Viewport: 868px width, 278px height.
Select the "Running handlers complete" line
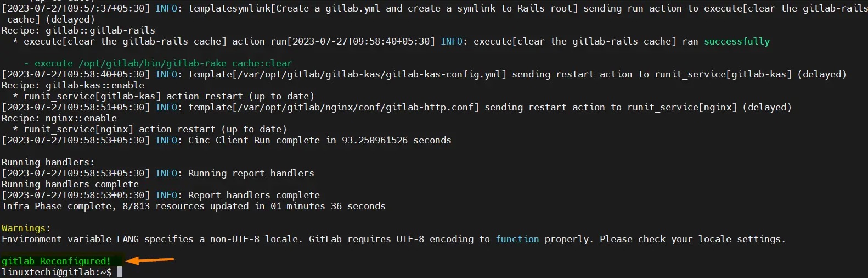pyautogui.click(x=70, y=184)
